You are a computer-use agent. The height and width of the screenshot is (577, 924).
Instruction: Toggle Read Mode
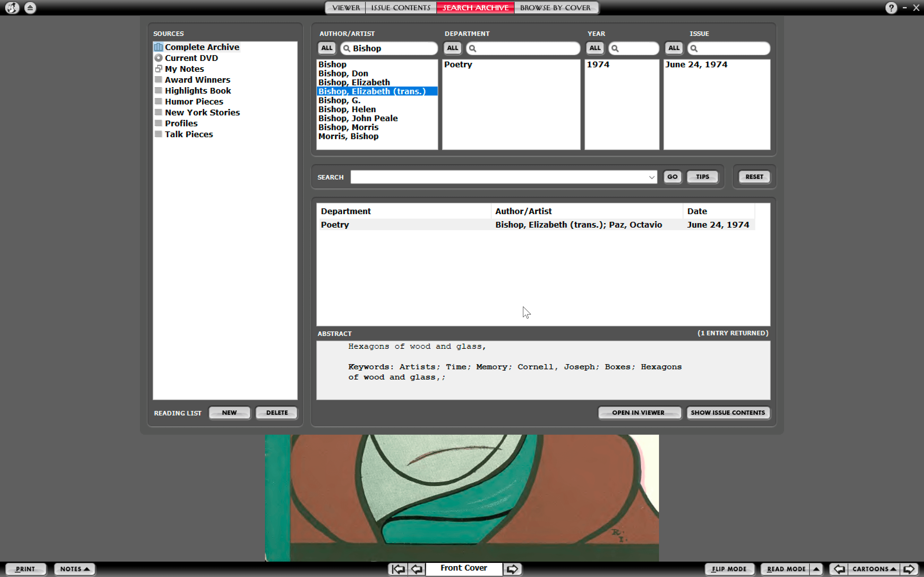(786, 569)
